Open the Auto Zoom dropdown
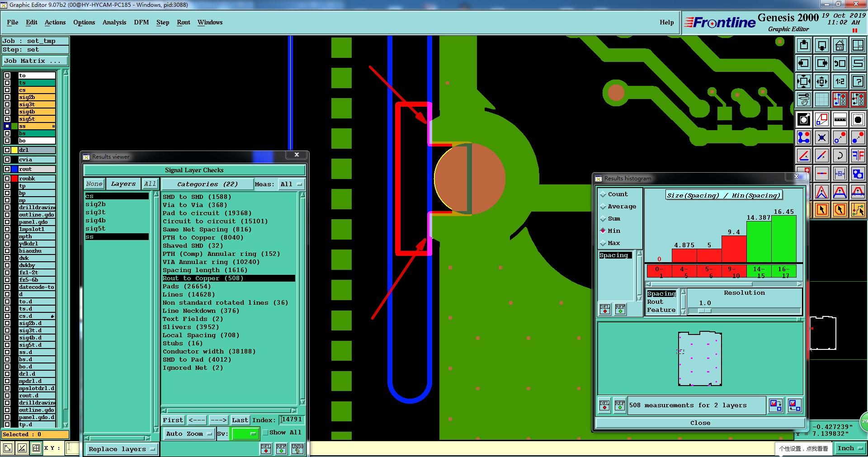Viewport: 868px width, 457px height. pyautogui.click(x=189, y=434)
